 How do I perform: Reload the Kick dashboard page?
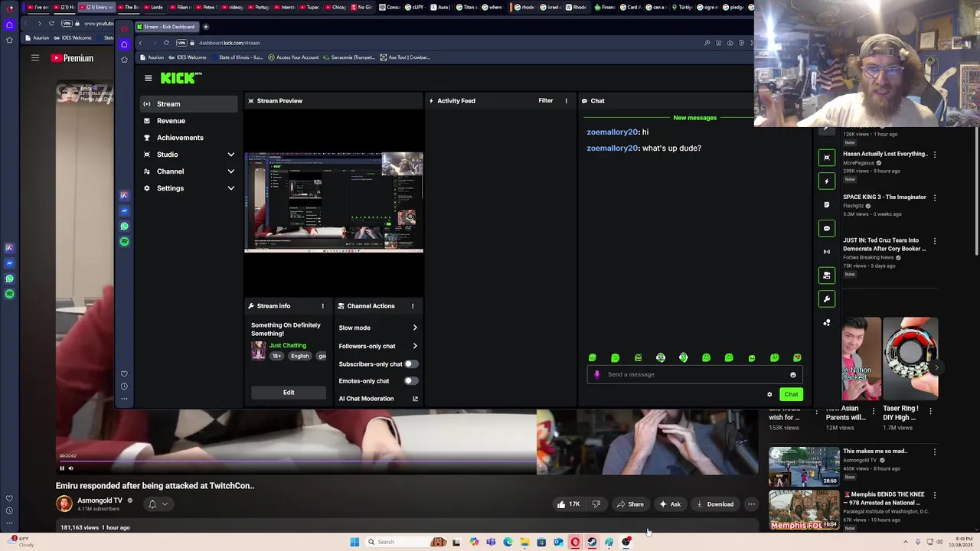166,43
